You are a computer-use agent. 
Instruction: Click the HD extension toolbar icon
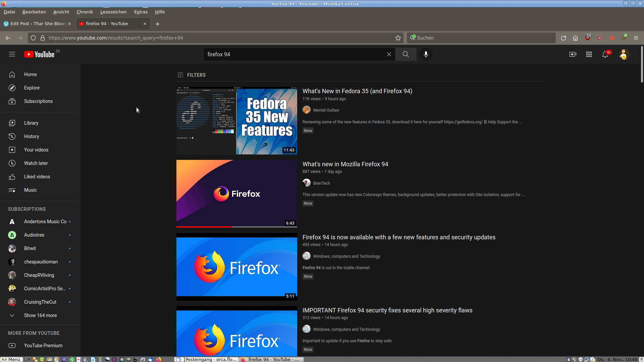point(600,38)
